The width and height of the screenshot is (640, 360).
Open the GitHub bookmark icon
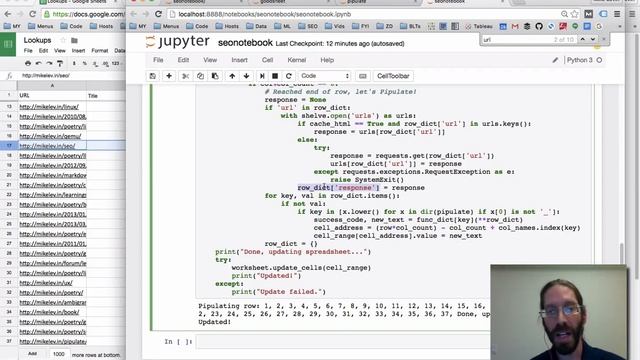tap(539, 26)
